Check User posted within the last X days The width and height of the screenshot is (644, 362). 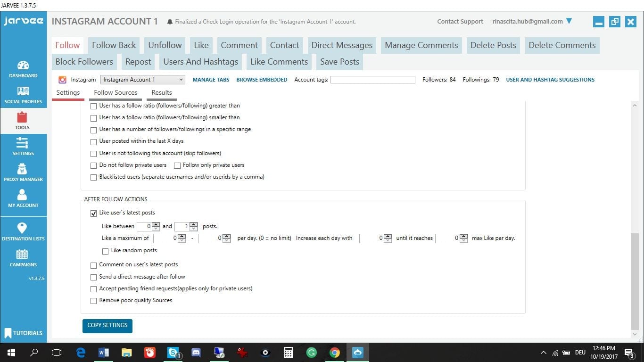click(93, 141)
